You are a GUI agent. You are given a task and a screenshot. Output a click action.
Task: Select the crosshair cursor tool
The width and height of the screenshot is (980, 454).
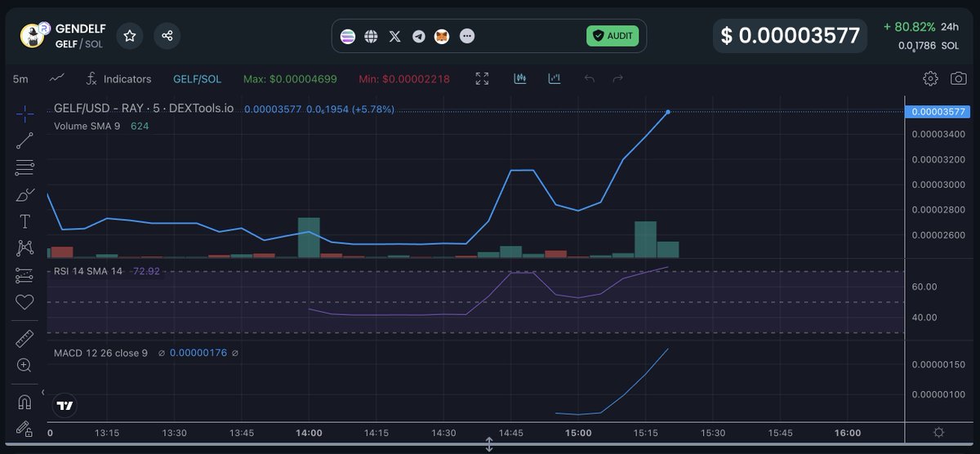click(x=24, y=113)
